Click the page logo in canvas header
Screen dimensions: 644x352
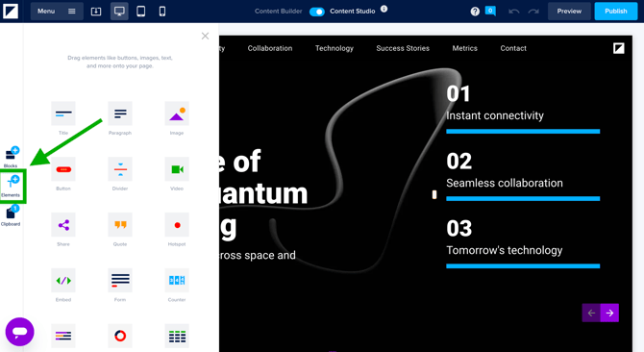coord(619,48)
